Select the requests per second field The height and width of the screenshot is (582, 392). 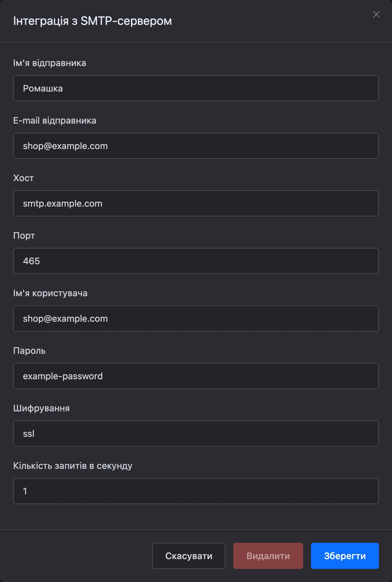pyautogui.click(x=196, y=491)
